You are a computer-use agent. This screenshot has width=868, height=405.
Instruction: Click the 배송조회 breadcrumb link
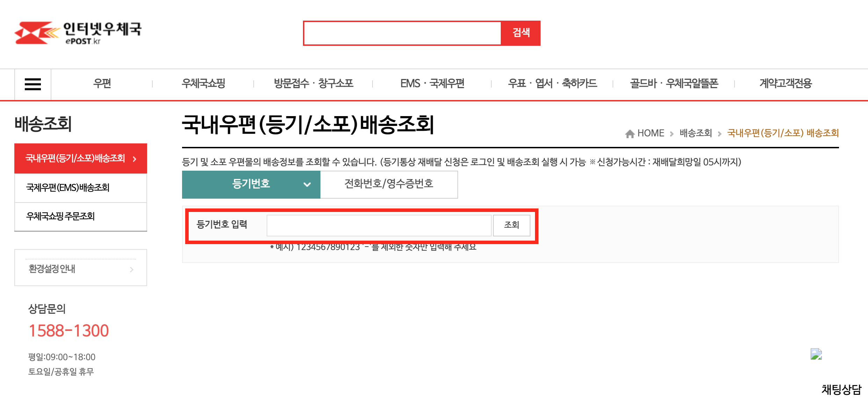(x=695, y=133)
